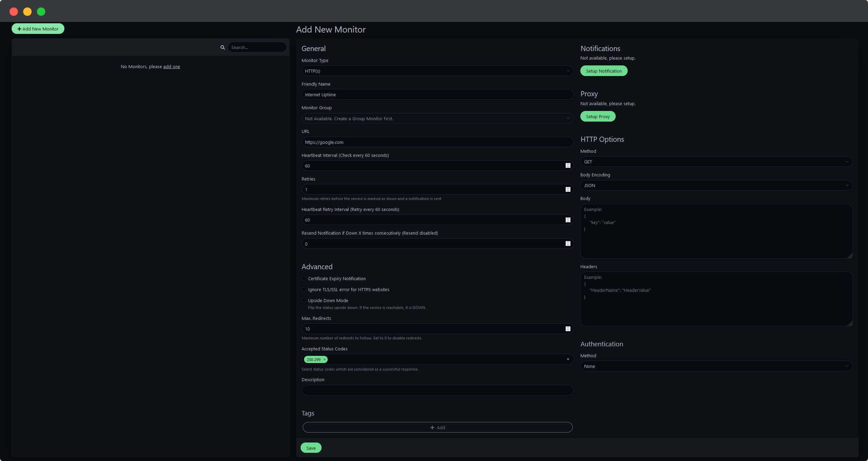
Task: Enable Certificate Expiry Notification
Action: point(304,278)
